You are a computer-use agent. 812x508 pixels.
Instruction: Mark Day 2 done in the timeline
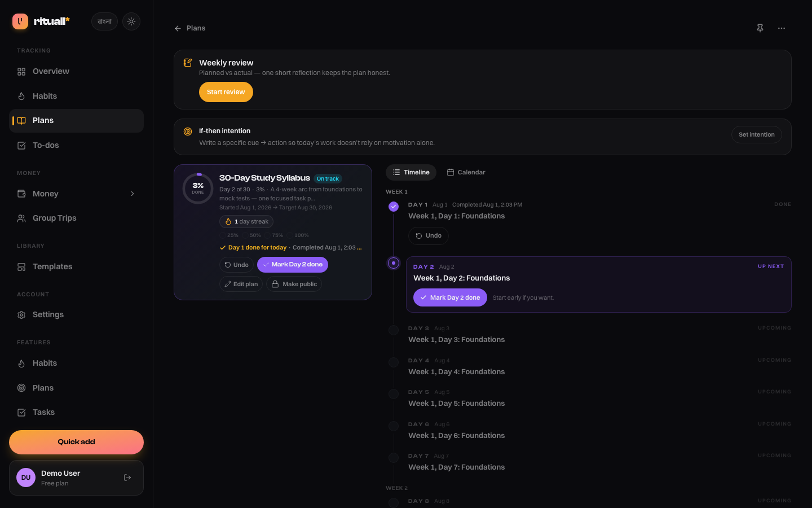coord(450,297)
